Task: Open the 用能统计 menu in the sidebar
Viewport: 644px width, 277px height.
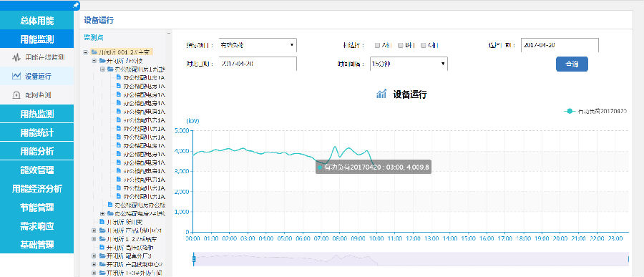Action: (37, 132)
